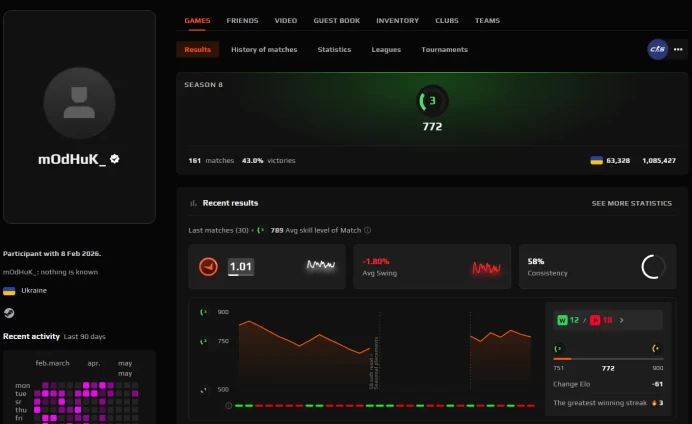Click the CS game selector icon
This screenshot has width=692, height=424.
coord(657,49)
